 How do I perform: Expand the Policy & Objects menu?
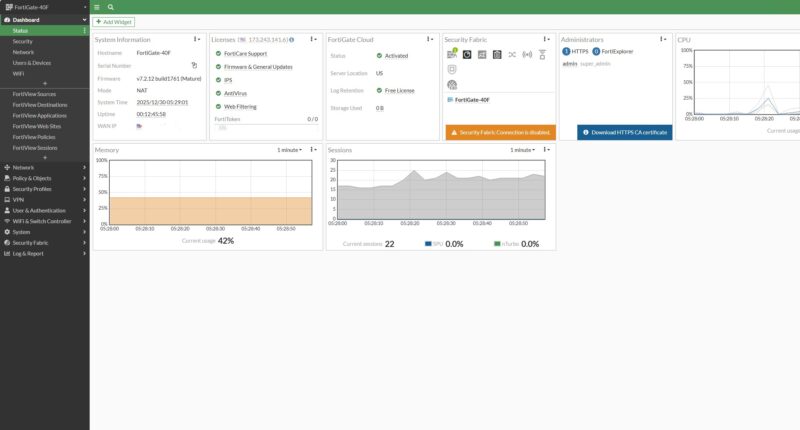(44, 178)
